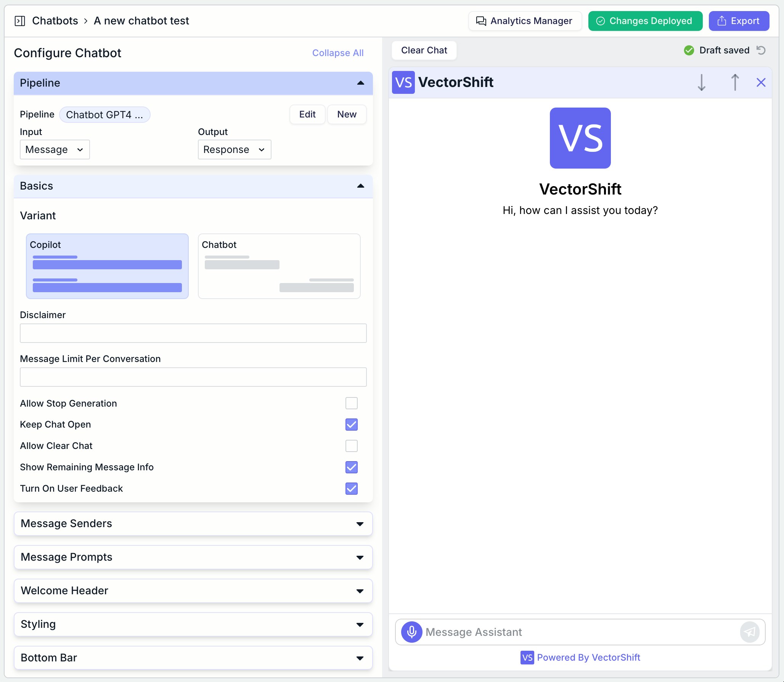Navigate to Chatbots via the breadcrumb
This screenshot has width=784, height=682.
[x=55, y=21]
